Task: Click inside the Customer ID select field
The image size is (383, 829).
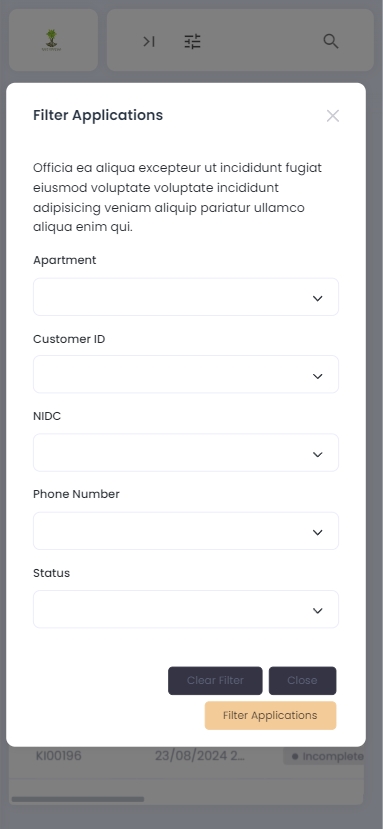Action: pos(186,374)
